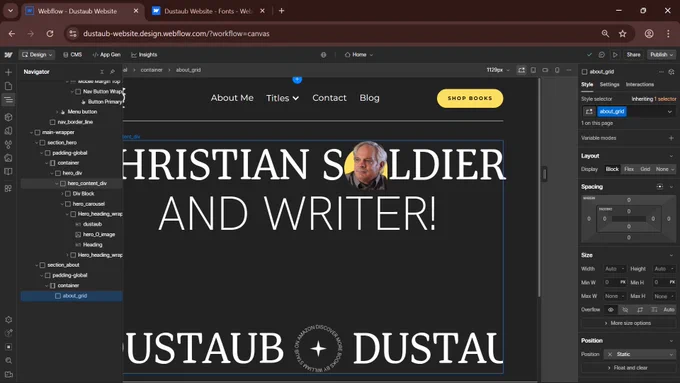The width and height of the screenshot is (680, 383).
Task: Open the Add elements panel plus icon
Action: pyautogui.click(x=8, y=72)
